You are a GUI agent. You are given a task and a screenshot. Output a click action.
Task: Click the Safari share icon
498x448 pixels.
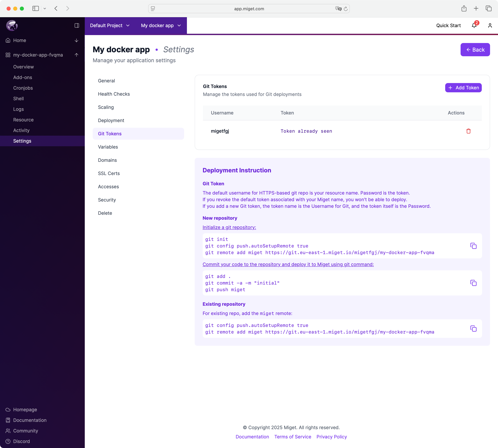click(464, 8)
